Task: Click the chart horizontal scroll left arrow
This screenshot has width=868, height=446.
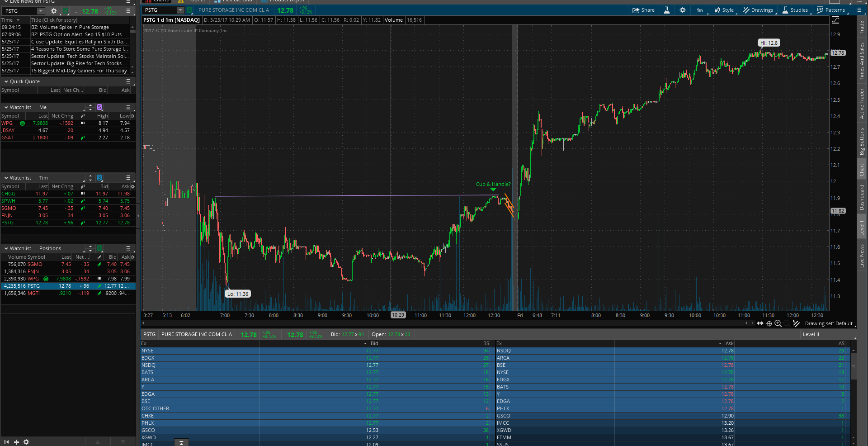Action: tap(143, 323)
